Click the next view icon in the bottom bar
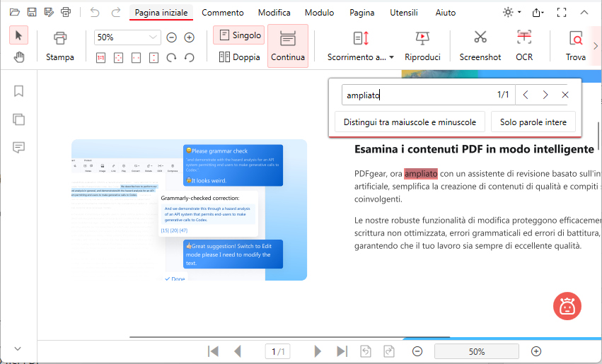The height and width of the screenshot is (364, 602). [389, 351]
